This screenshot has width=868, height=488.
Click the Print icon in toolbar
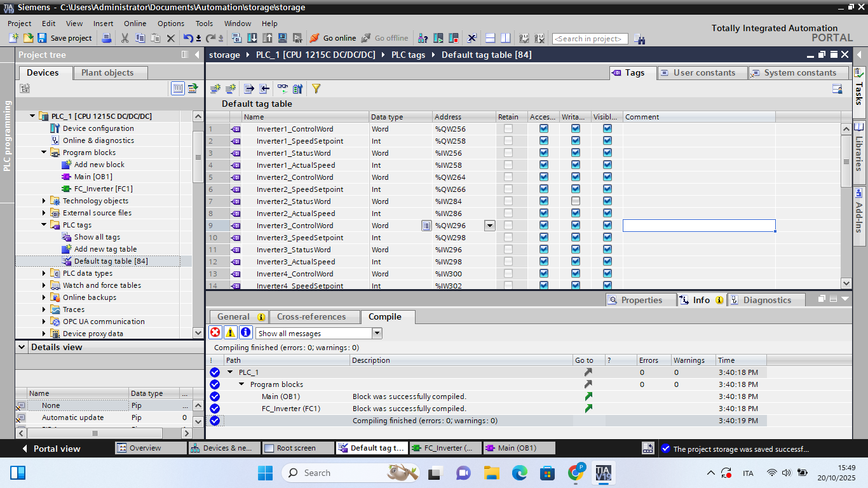click(x=107, y=38)
